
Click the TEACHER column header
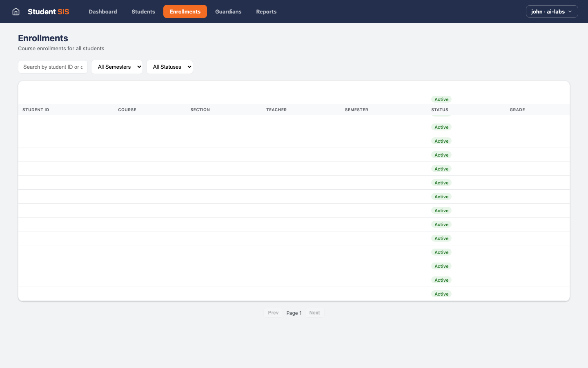276,110
